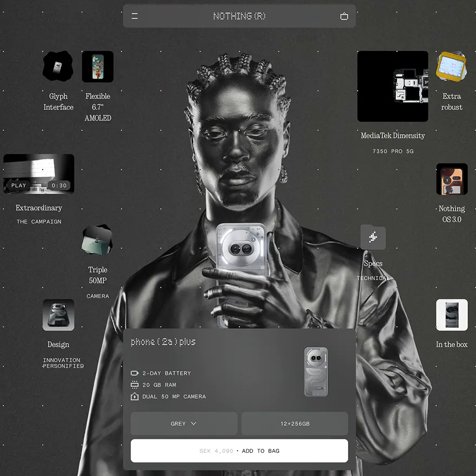
Task: Open the Nothing OS 3.0 icon
Action: tap(452, 179)
